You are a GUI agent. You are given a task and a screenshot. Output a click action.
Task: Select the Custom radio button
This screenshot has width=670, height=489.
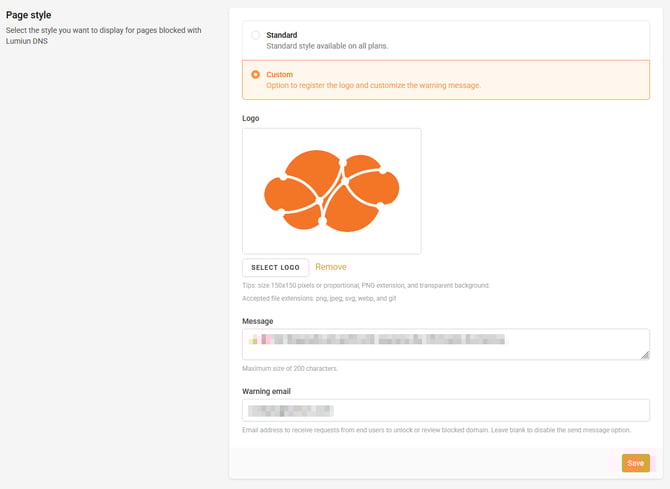pos(256,74)
